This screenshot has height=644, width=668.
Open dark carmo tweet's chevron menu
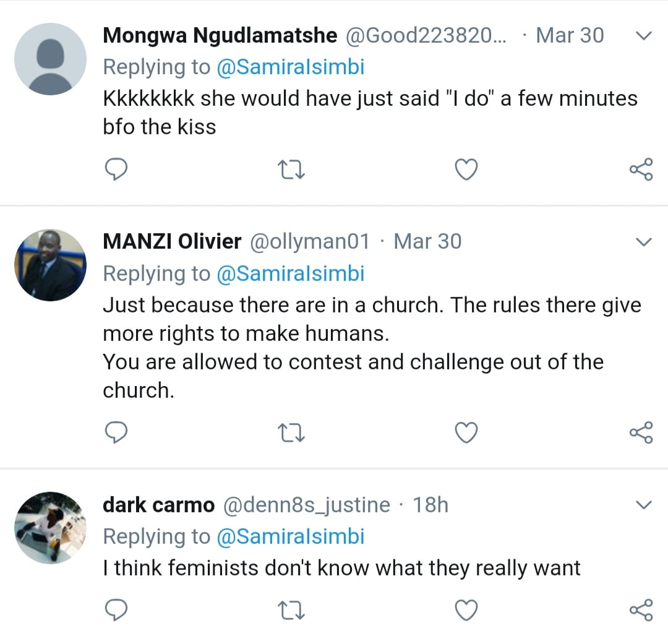click(x=644, y=505)
